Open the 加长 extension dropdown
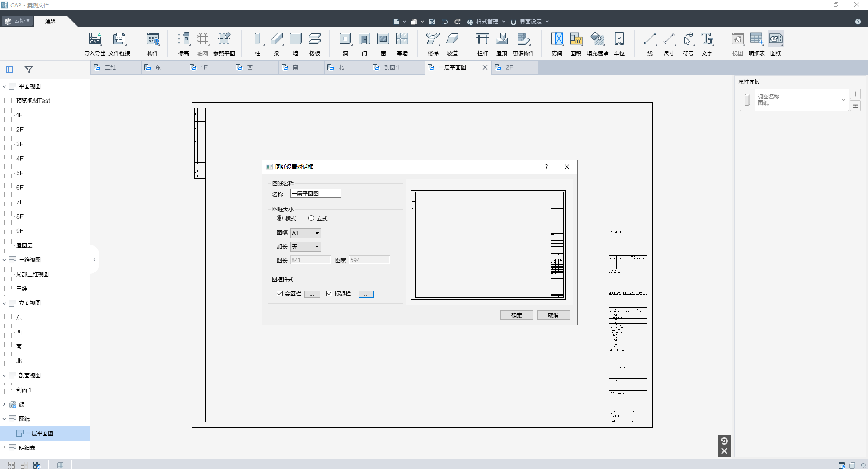This screenshot has width=868, height=469. click(306, 247)
